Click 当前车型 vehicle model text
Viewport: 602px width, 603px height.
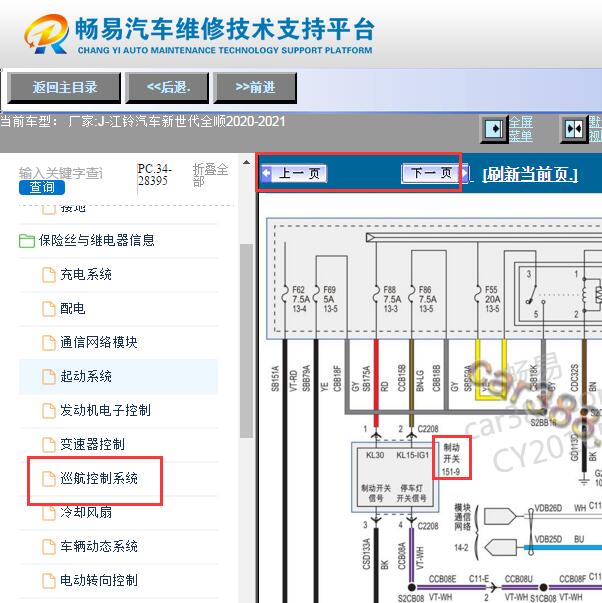143,122
